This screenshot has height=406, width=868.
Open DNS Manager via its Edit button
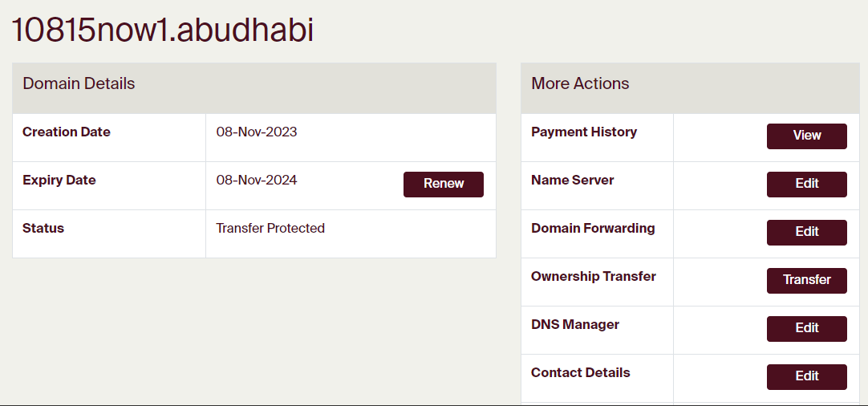point(806,328)
